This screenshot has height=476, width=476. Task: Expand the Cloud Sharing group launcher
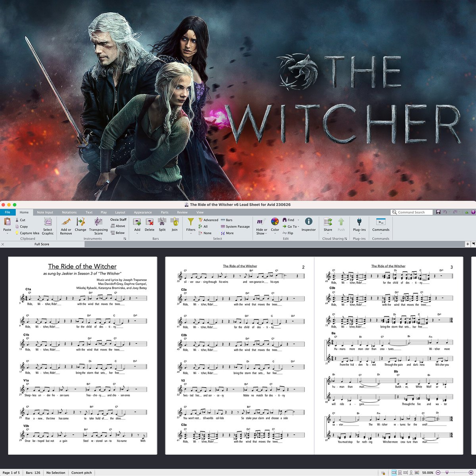tap(345, 239)
